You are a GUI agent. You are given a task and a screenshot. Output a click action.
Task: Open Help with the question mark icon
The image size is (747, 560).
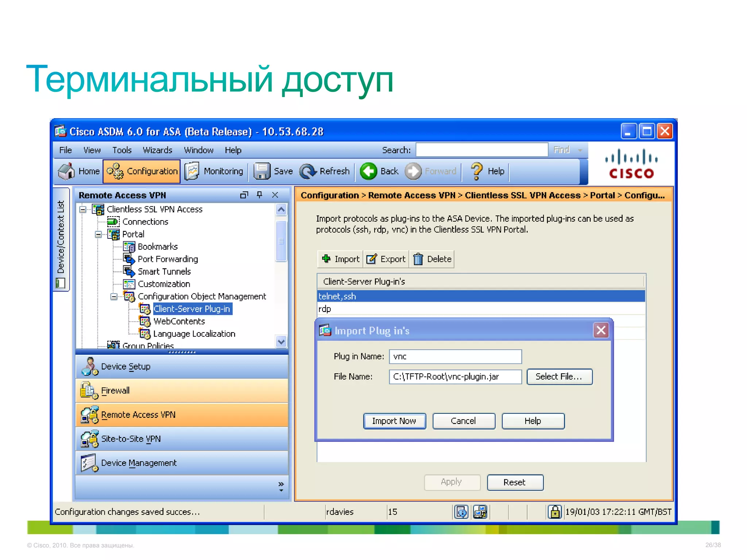[476, 171]
